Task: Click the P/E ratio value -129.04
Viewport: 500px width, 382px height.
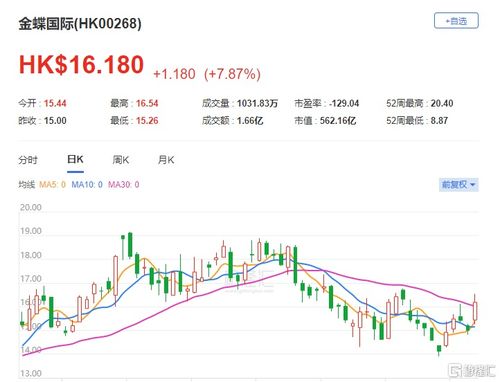Action: [344, 103]
